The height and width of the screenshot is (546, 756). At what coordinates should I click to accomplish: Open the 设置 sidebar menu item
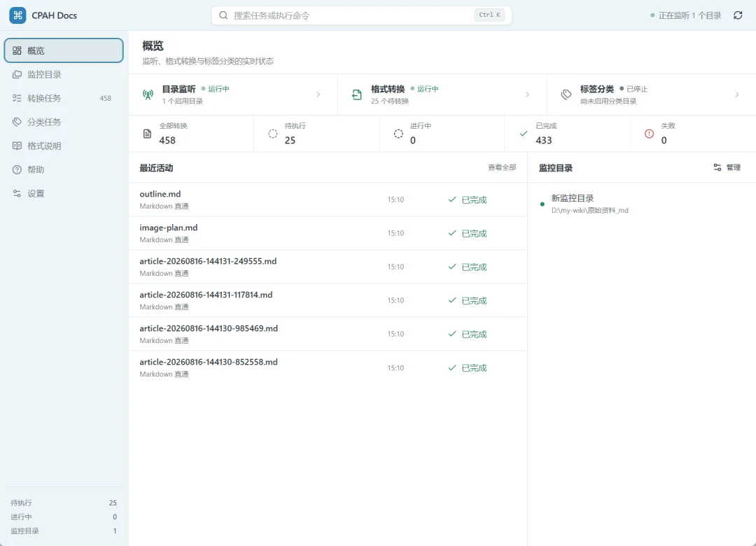pos(64,193)
